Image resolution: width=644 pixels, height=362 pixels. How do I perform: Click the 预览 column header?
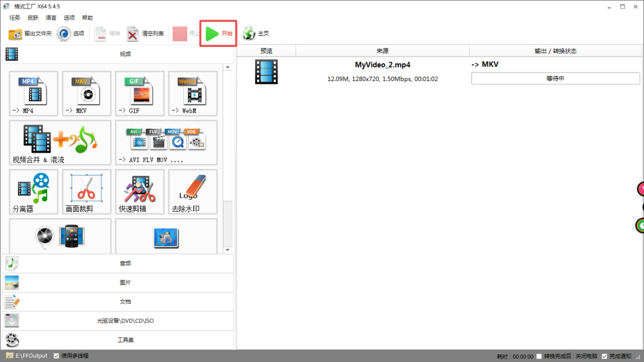[266, 51]
